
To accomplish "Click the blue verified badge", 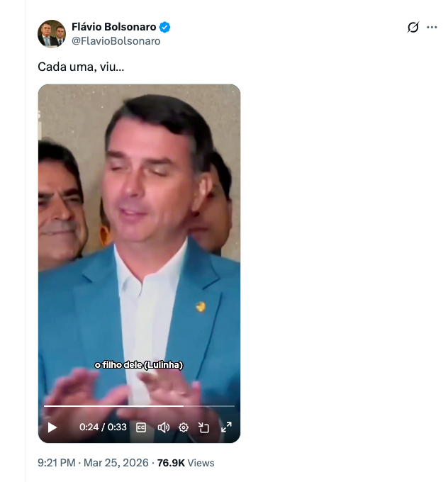I will (165, 28).
